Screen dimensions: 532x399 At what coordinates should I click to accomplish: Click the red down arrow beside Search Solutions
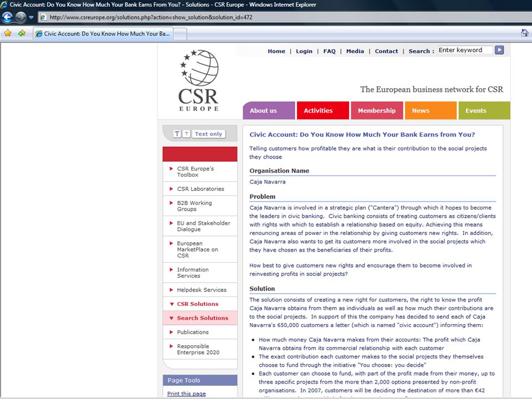coord(171,318)
